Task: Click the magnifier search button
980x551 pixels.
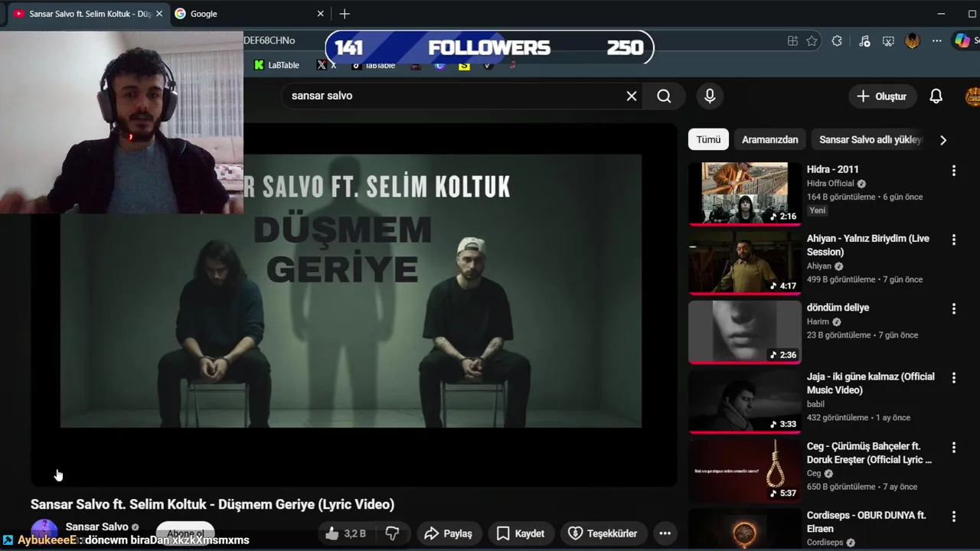Action: pyautogui.click(x=664, y=96)
